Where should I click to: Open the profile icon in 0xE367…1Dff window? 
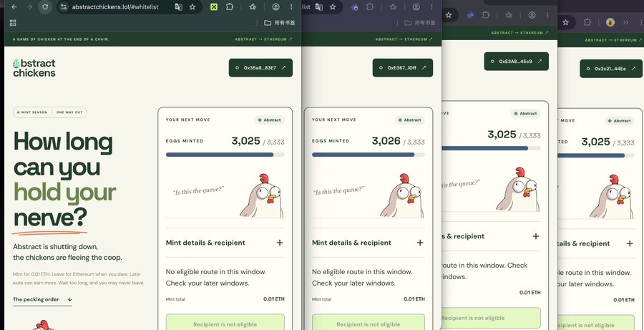pos(416,7)
